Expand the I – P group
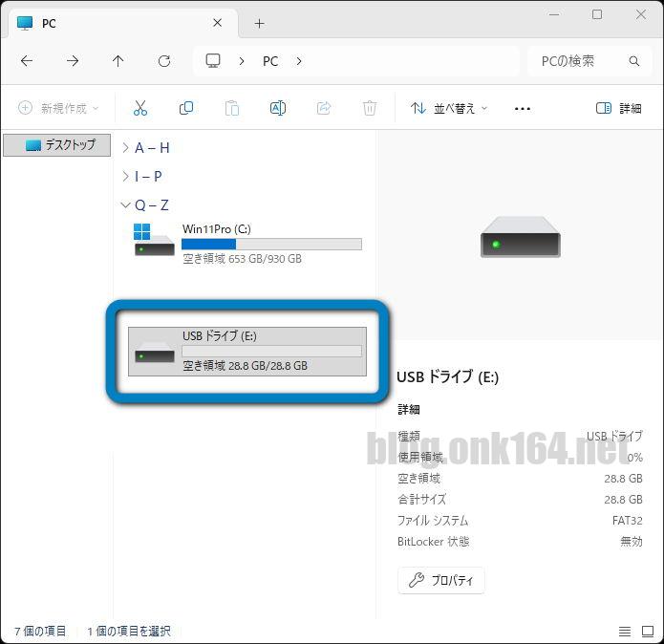 point(125,177)
